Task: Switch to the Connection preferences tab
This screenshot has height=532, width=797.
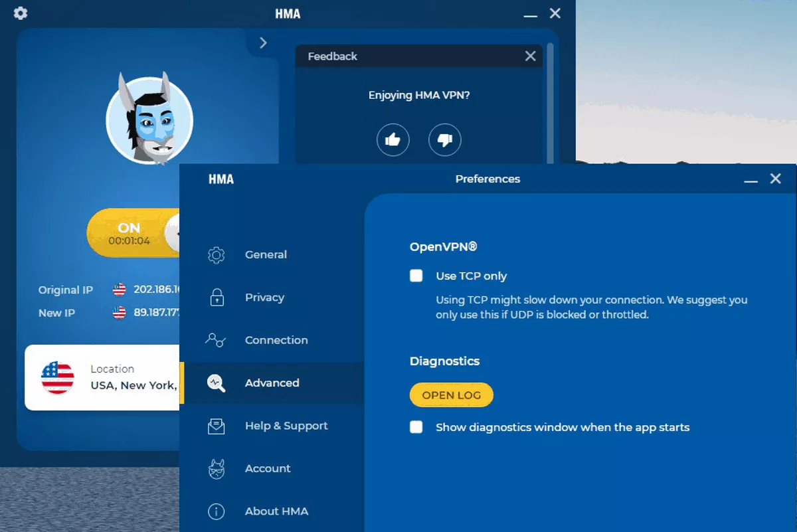Action: (272, 340)
